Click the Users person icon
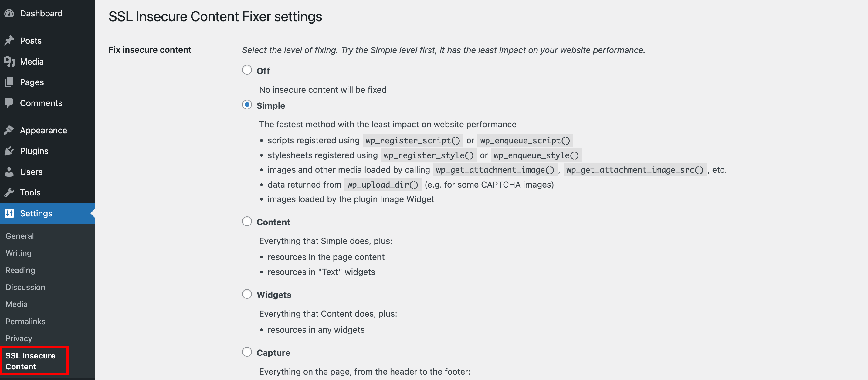868x380 pixels. [x=9, y=172]
